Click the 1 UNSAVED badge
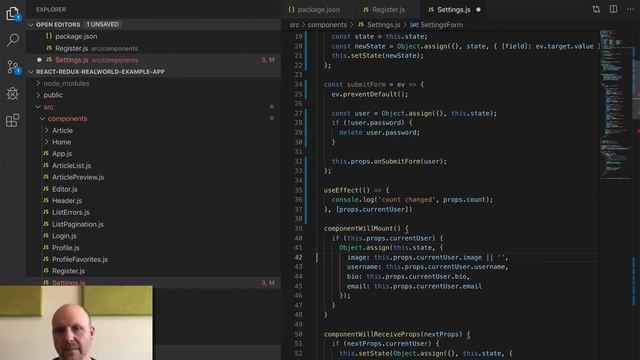This screenshot has height=360, width=640. (102, 24)
